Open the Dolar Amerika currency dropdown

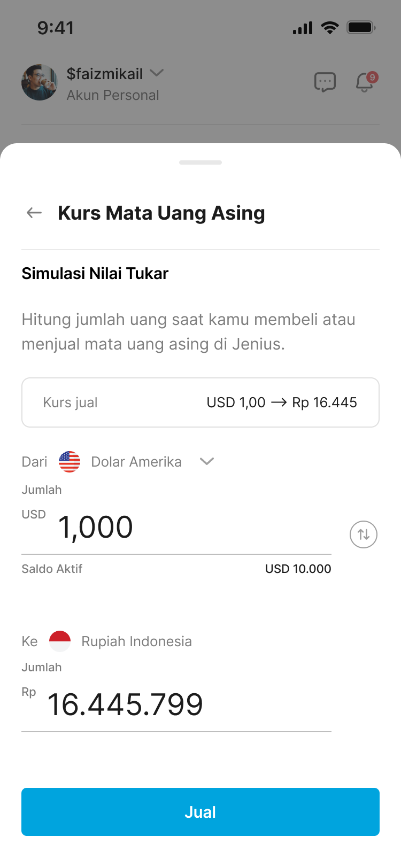206,461
